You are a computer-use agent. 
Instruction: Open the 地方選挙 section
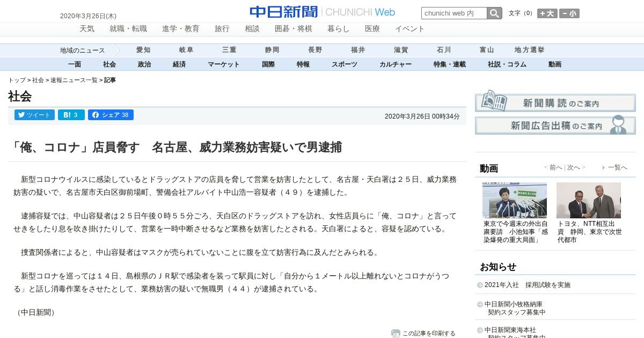(x=530, y=50)
